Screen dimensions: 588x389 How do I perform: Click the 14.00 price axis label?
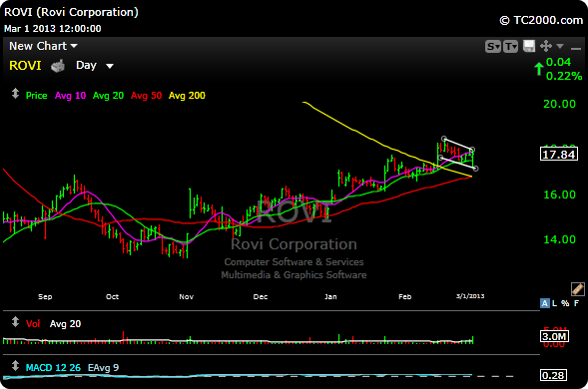tap(559, 239)
